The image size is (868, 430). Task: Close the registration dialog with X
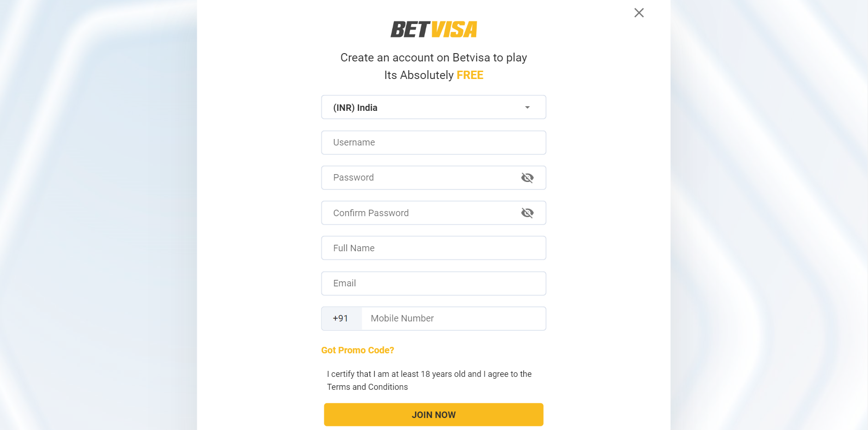(639, 13)
